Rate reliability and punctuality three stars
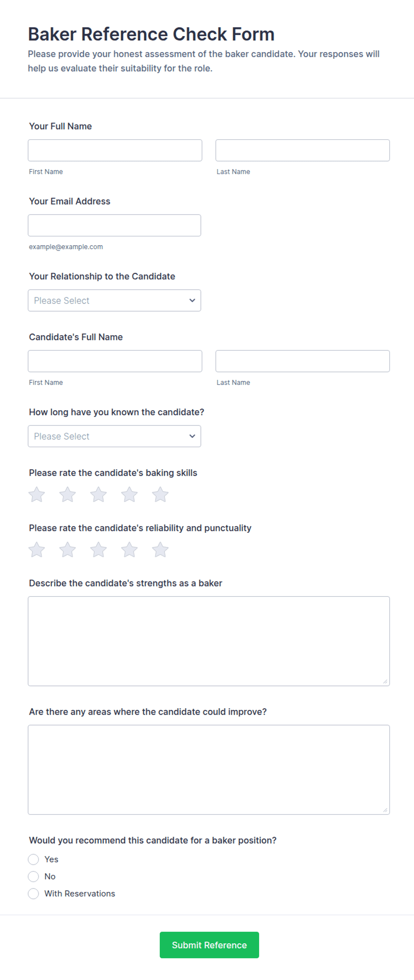This screenshot has height=980, width=414. (98, 550)
